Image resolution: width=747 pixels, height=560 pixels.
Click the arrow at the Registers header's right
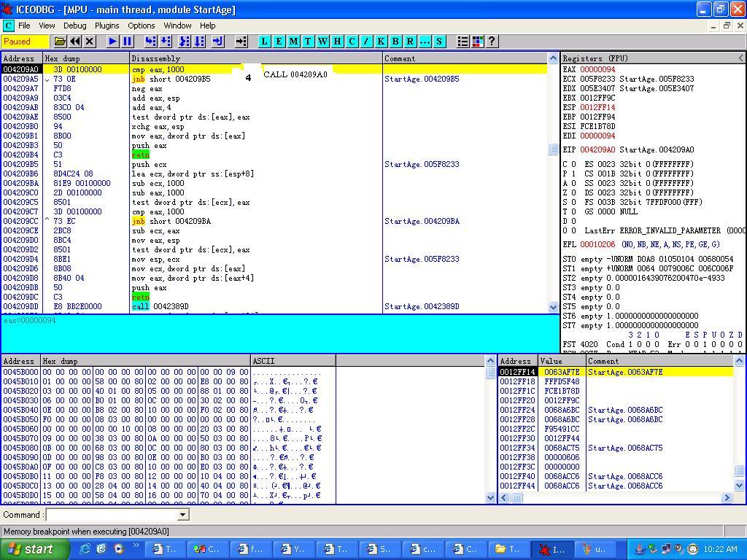(x=741, y=58)
